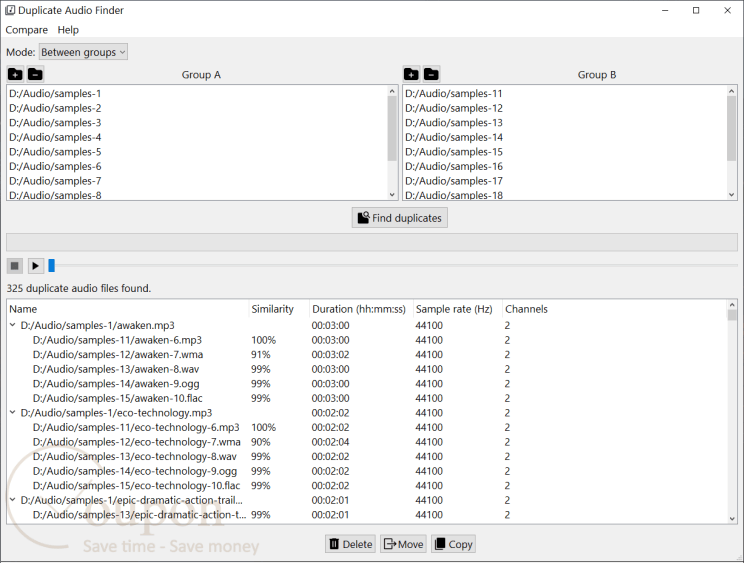
Task: Select D:/Audio/samples-15 in Group B
Action: 565,152
